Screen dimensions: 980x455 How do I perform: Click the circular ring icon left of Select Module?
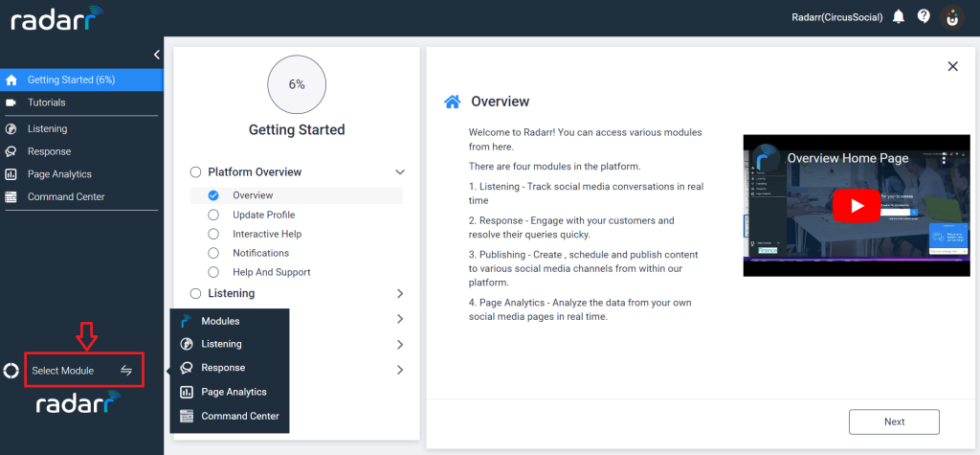[x=11, y=371]
